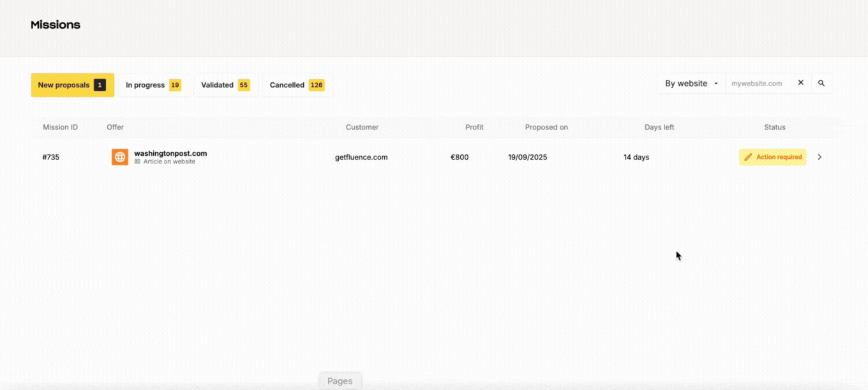Click the caret arrow beside By website
Screen dimensions: 868x390
716,84
